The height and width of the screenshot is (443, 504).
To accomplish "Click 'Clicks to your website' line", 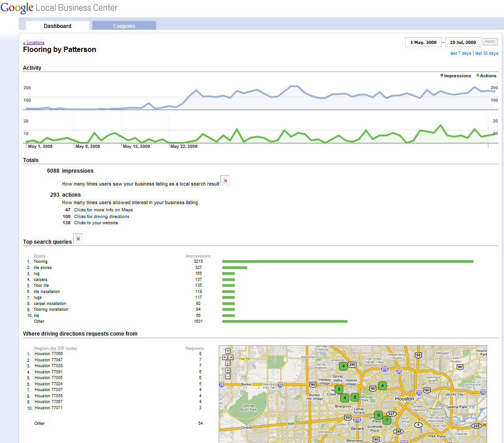I will point(96,222).
